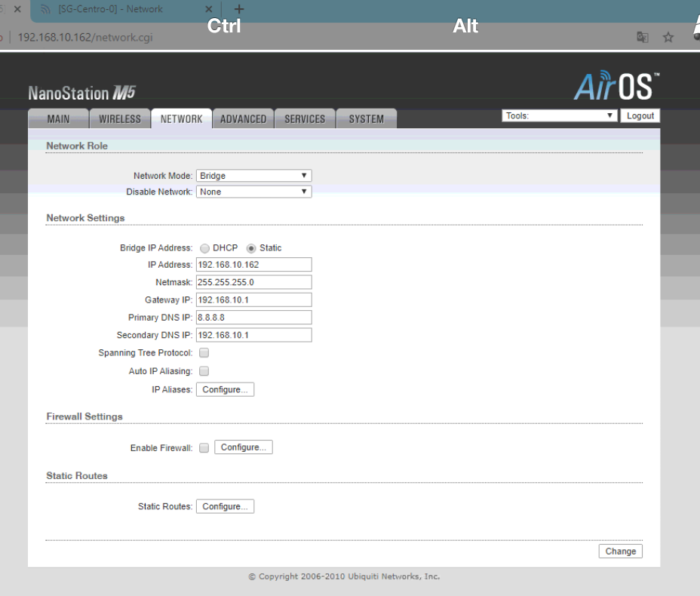
Task: Open a new browser tab
Action: coord(239,9)
